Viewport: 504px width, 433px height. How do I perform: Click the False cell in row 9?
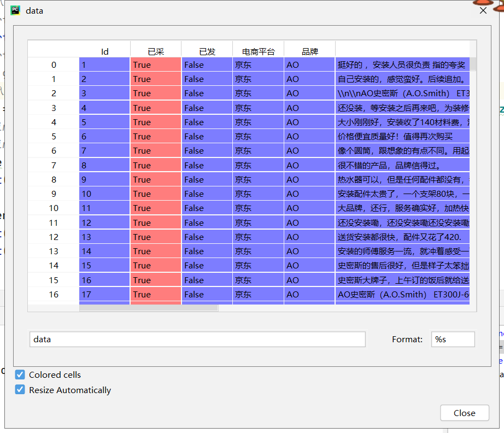pos(207,194)
